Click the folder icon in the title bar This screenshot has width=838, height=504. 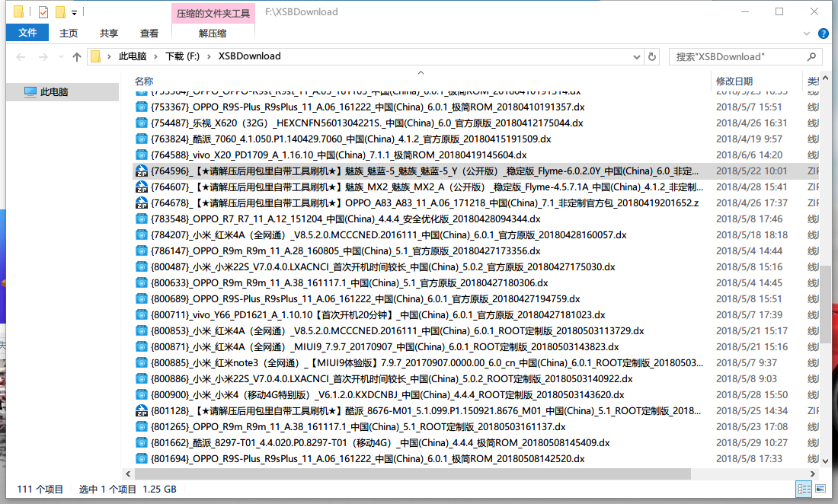pos(19,11)
